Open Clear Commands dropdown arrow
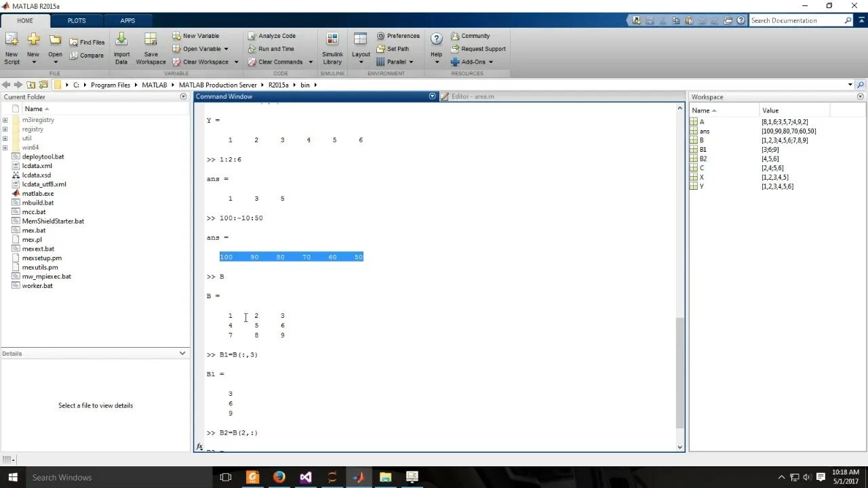This screenshot has height=488, width=868. [311, 62]
